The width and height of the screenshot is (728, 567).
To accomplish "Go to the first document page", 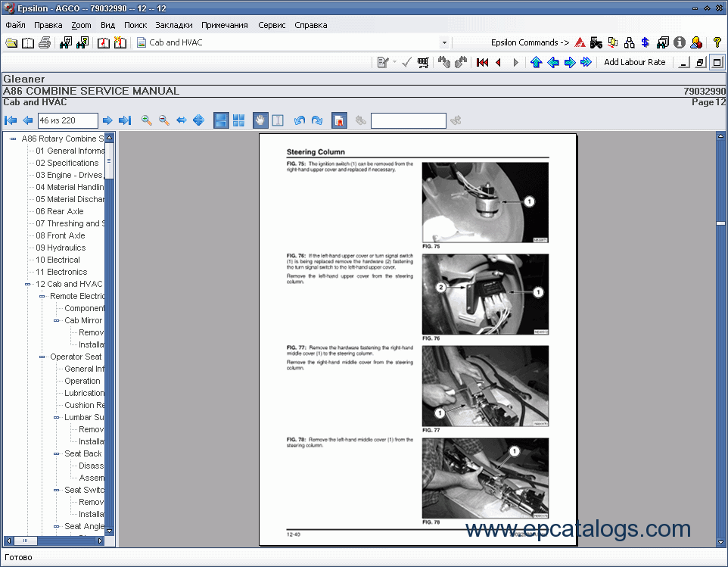I will coord(11,120).
